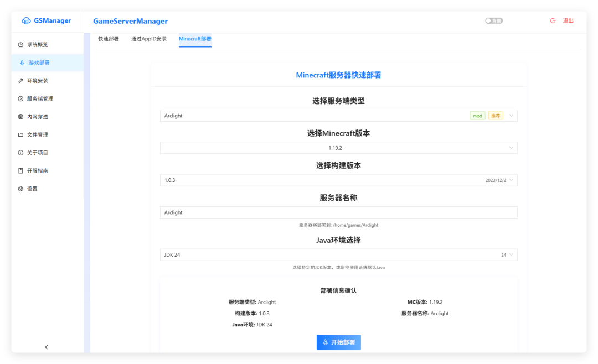Image resolution: width=598 pixels, height=364 pixels.
Task: Click the 关于项目 info icon
Action: click(x=20, y=153)
